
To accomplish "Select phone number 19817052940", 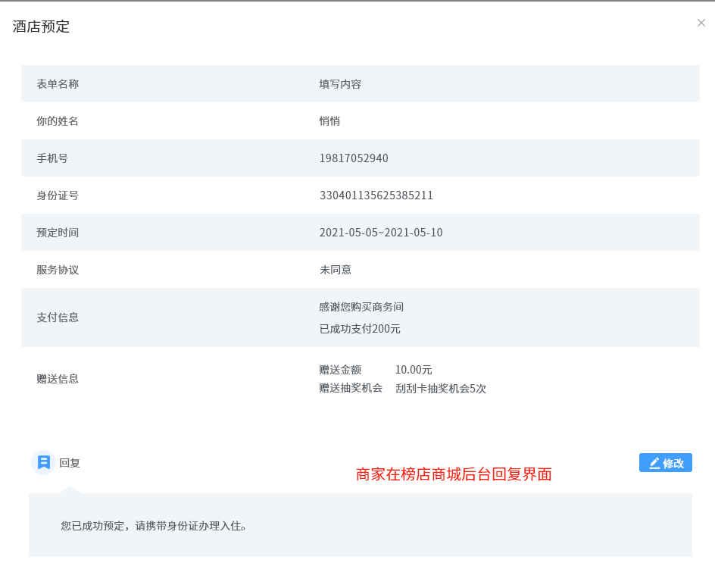I will click(x=354, y=158).
